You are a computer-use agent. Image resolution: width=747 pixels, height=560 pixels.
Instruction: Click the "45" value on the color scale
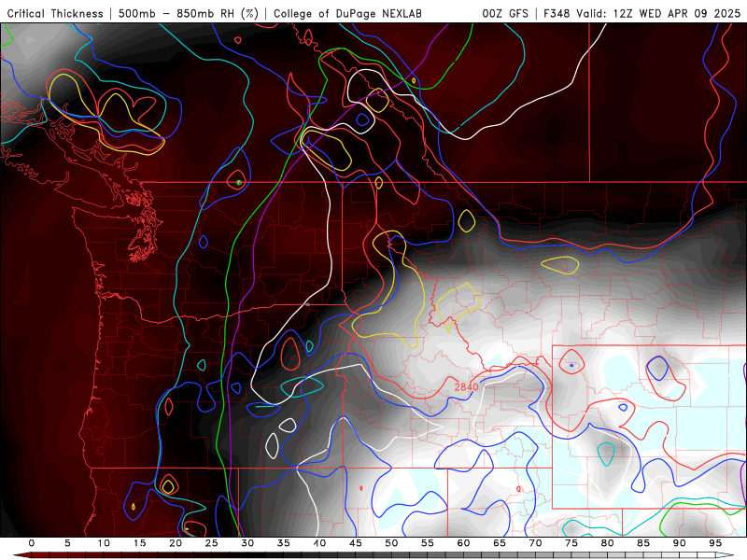[356, 543]
